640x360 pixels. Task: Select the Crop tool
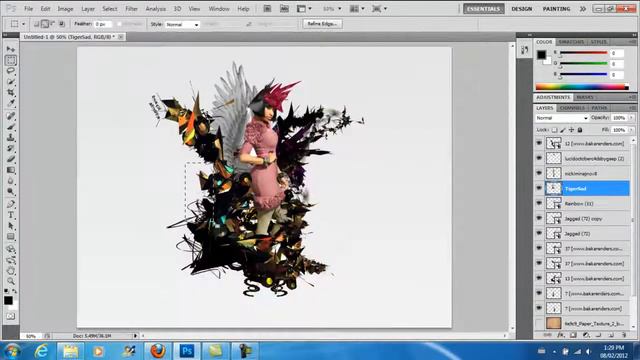click(x=11, y=93)
